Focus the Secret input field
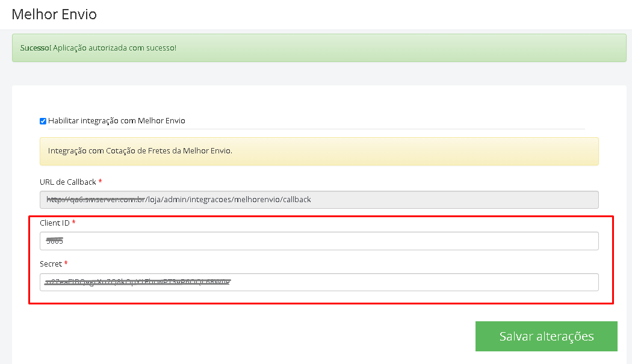Screen dimensions: 632x364 [x=319, y=282]
